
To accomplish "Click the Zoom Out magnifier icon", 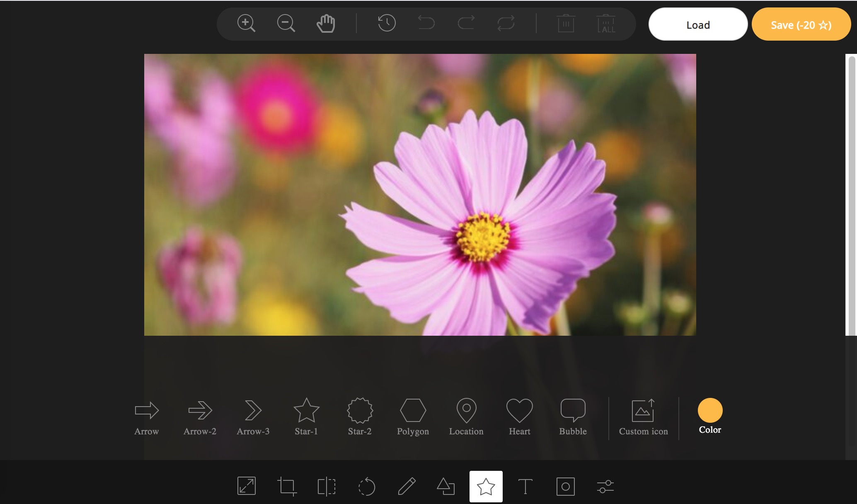I will [x=286, y=23].
